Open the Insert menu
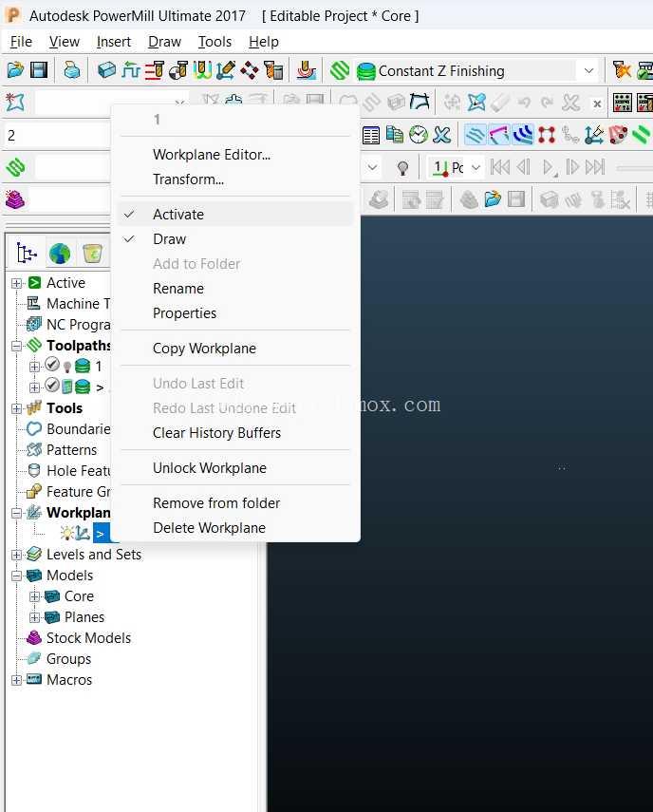653x812 pixels. pyautogui.click(x=113, y=42)
